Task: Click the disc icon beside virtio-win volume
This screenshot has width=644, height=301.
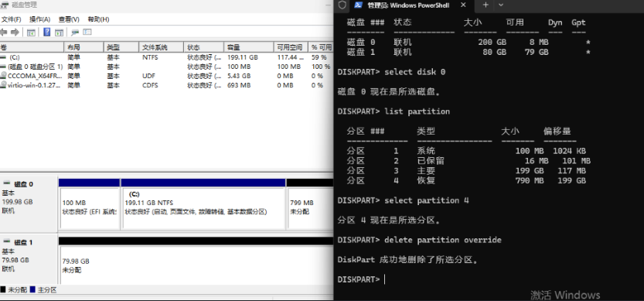Action: tap(3, 85)
